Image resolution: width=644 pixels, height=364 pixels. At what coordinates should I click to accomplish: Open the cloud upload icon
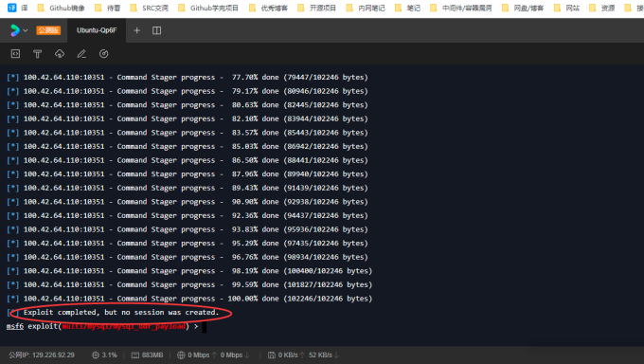(x=60, y=54)
